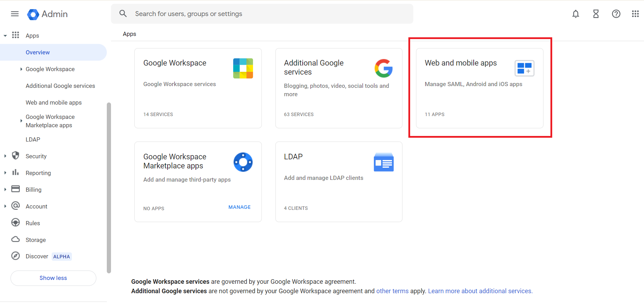Expand the Security section arrow
644x304 pixels.
click(x=5, y=156)
